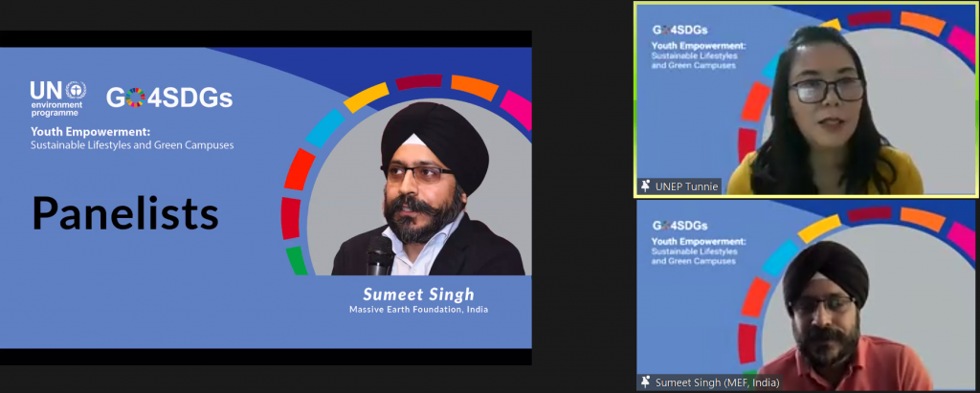980x393 pixels.
Task: Click the Panelists heading on the slide
Action: [125, 213]
